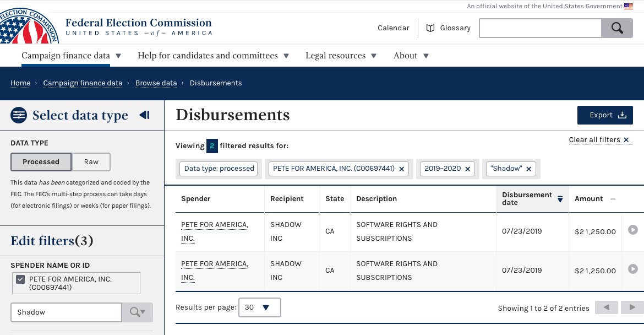644x335 pixels.
Task: Open the Results per page dropdown
Action: (259, 307)
